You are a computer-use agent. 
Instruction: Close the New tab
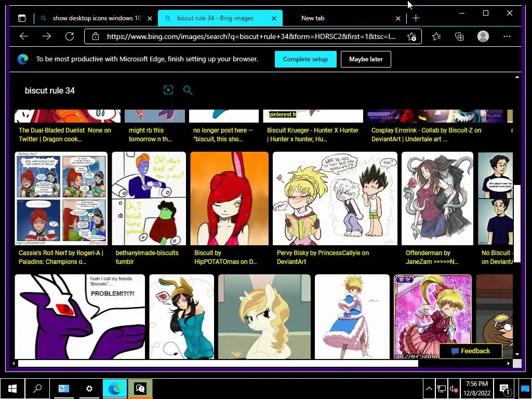pyautogui.click(x=398, y=18)
